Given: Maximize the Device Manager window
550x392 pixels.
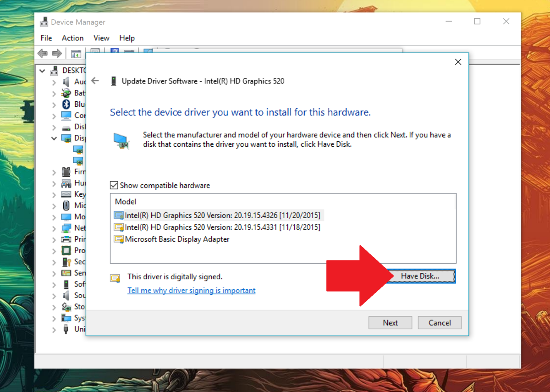Looking at the screenshot, I should (477, 22).
